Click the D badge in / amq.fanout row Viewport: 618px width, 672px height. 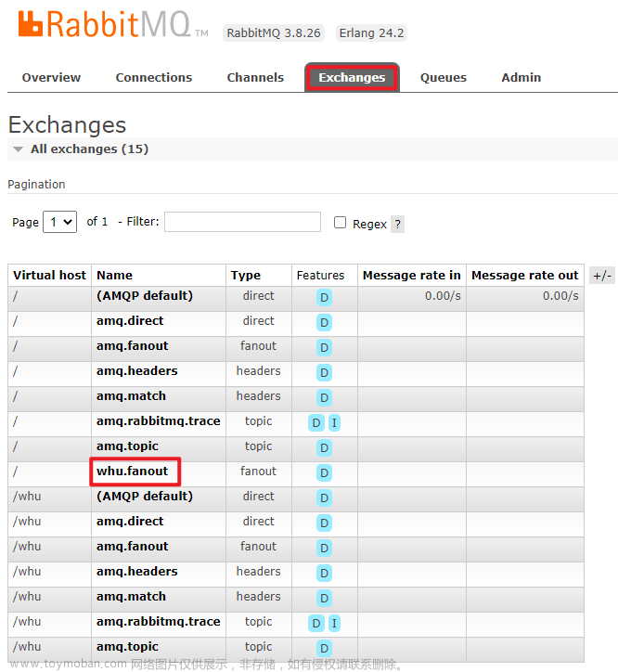coord(324,347)
